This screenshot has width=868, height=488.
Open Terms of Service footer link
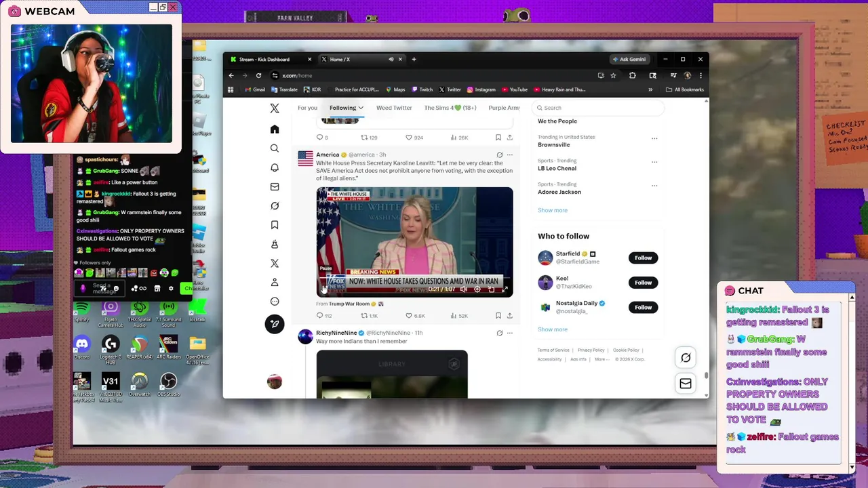pos(553,350)
